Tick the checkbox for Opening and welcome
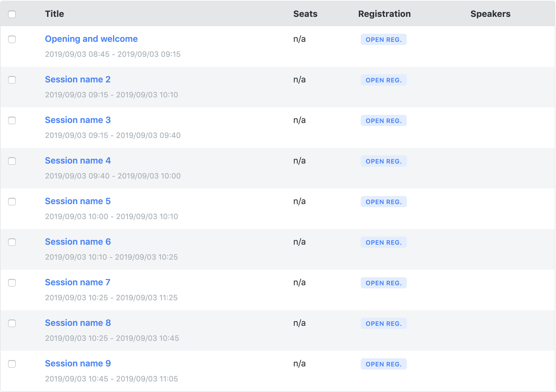Viewport: 556px width, 392px height. click(x=12, y=39)
